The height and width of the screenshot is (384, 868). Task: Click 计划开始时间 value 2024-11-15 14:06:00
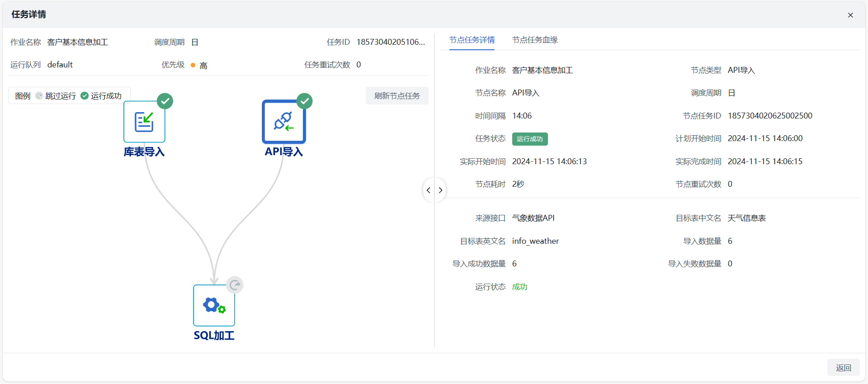pos(765,138)
